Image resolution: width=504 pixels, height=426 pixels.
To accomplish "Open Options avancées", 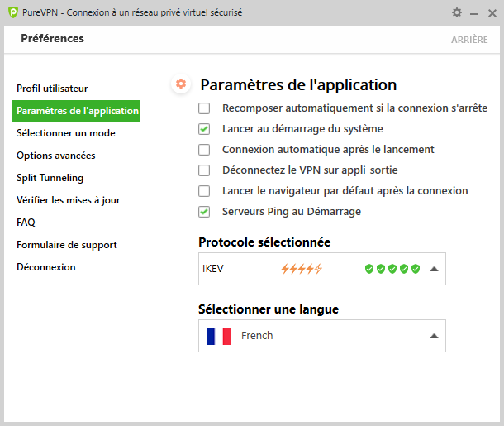I will coord(56,156).
